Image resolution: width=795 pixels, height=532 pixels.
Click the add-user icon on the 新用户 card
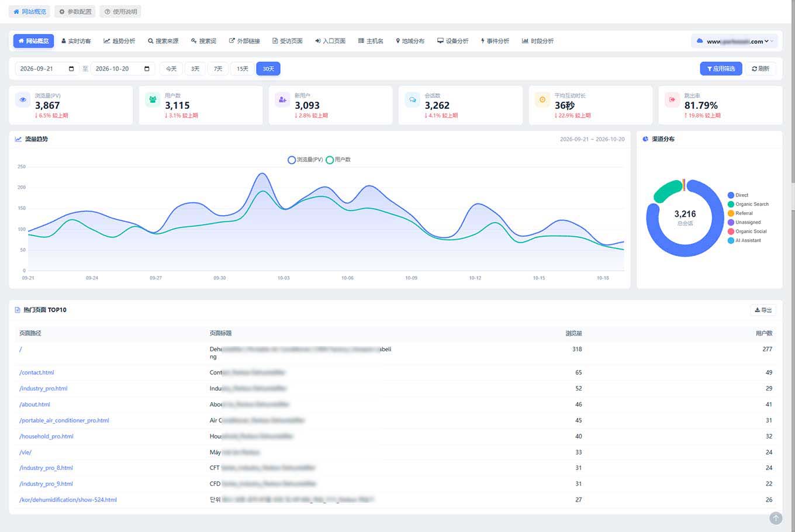coord(282,100)
